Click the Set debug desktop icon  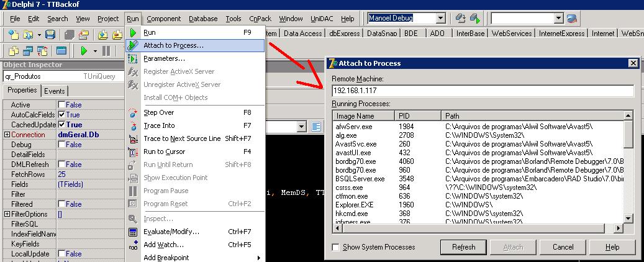click(x=475, y=19)
